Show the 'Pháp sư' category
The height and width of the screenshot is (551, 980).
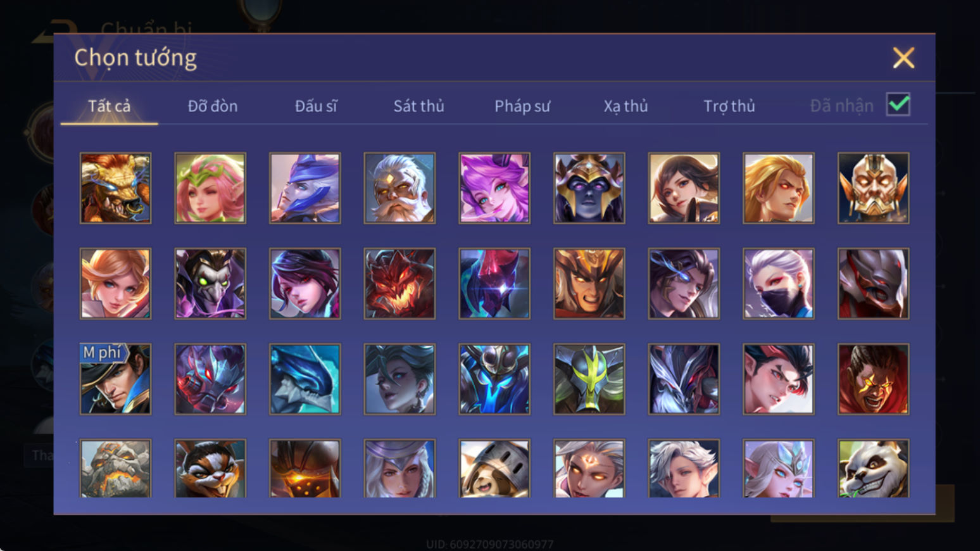click(x=522, y=106)
